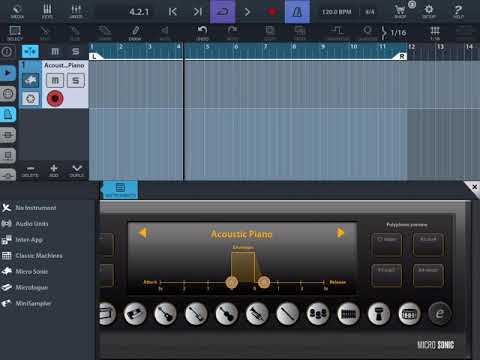Select the acoustic guitar category button
The width and height of the screenshot is (480, 360).
point(165,313)
